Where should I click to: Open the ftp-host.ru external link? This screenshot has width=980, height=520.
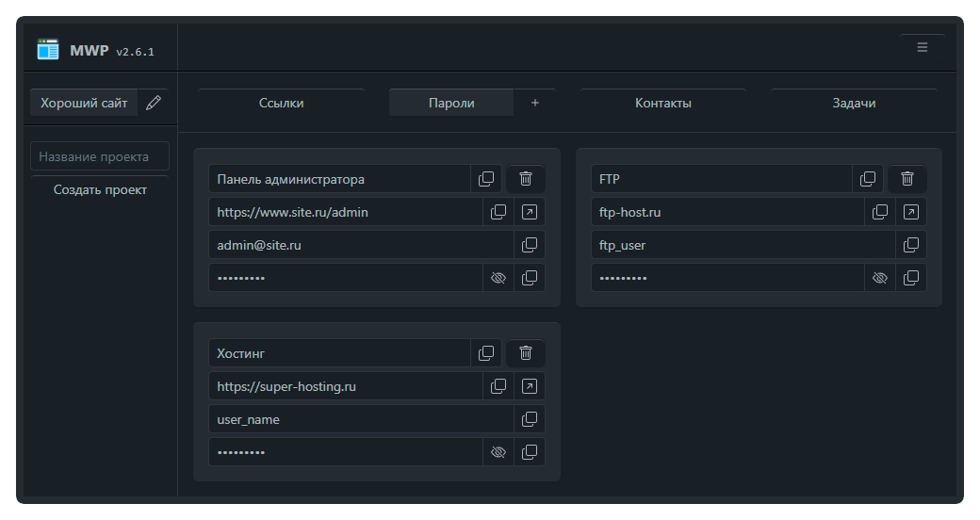[911, 212]
